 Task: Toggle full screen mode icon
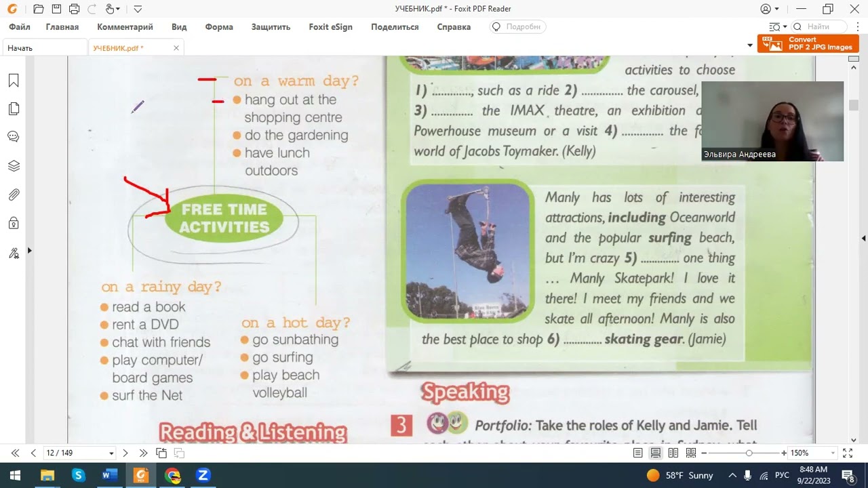click(848, 453)
